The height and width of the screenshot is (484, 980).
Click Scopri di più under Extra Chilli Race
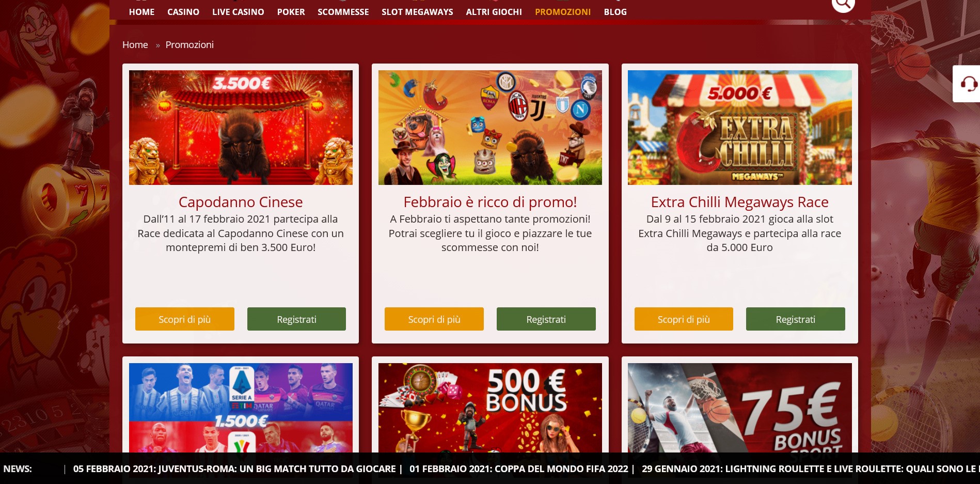point(684,319)
